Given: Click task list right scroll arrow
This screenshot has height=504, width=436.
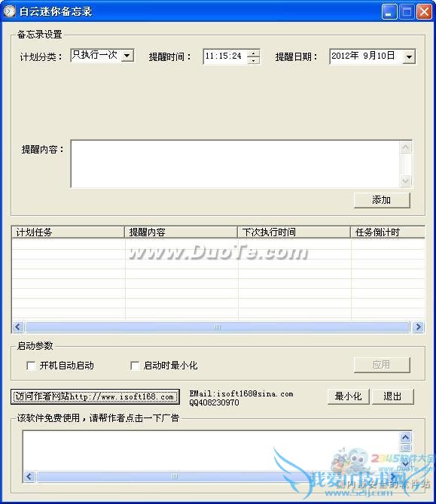Looking at the screenshot, I should [x=418, y=327].
